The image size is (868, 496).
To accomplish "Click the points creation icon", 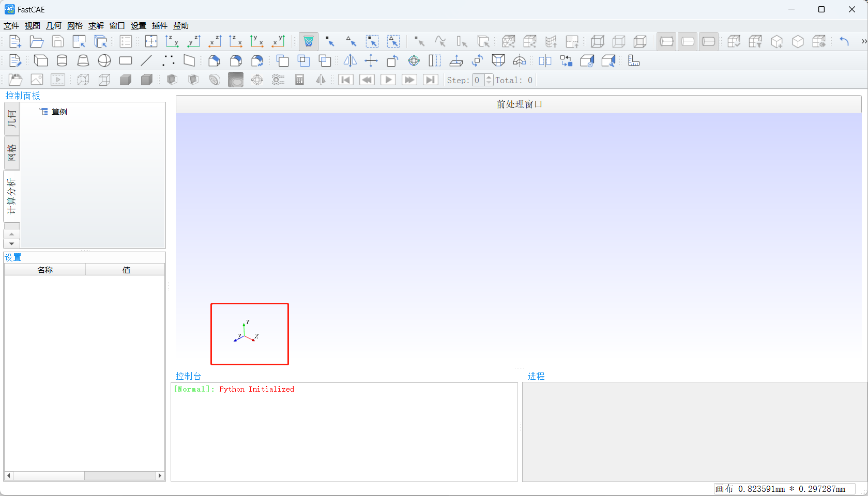I will tap(168, 61).
